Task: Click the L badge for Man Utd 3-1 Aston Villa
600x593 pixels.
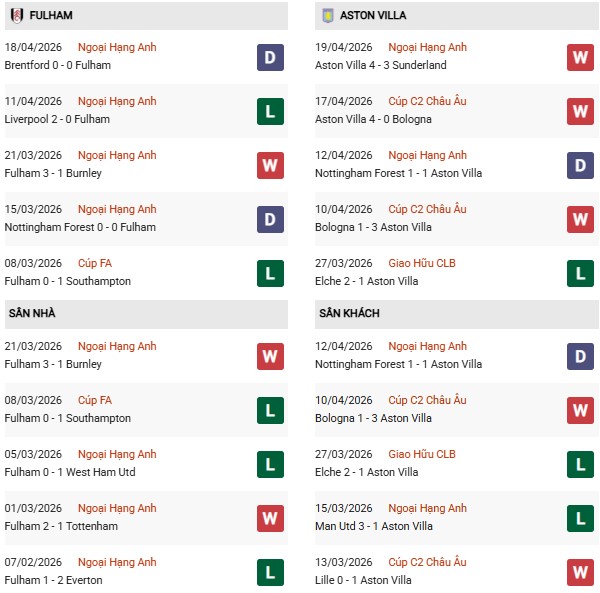Action: click(580, 518)
